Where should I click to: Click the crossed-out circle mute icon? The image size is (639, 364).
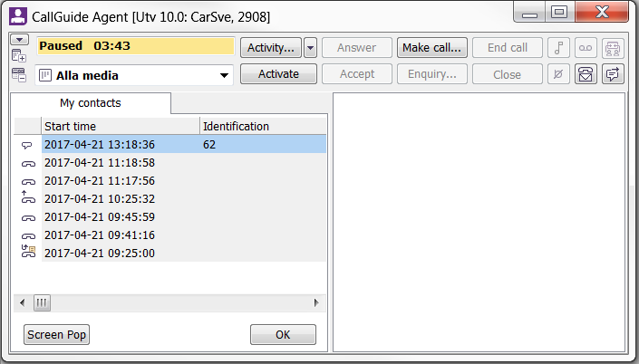pos(558,74)
